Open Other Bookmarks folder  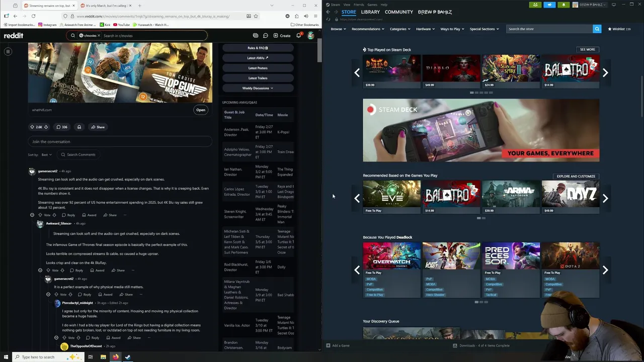[305, 25]
